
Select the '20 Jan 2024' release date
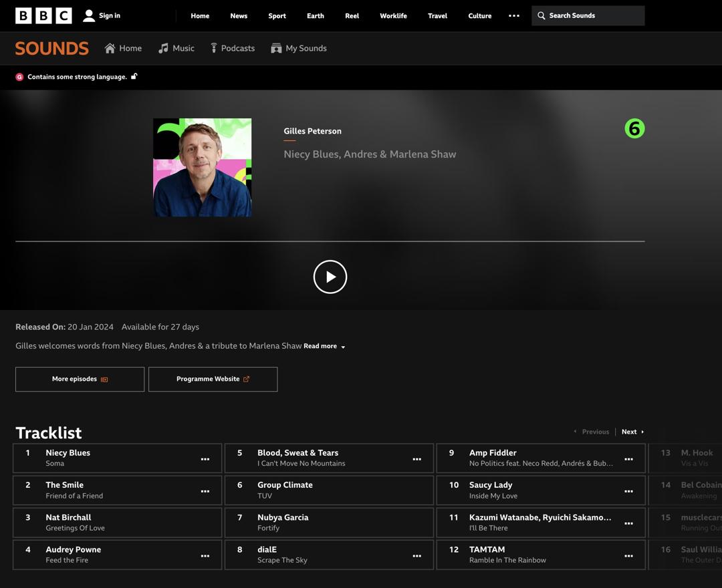click(90, 327)
